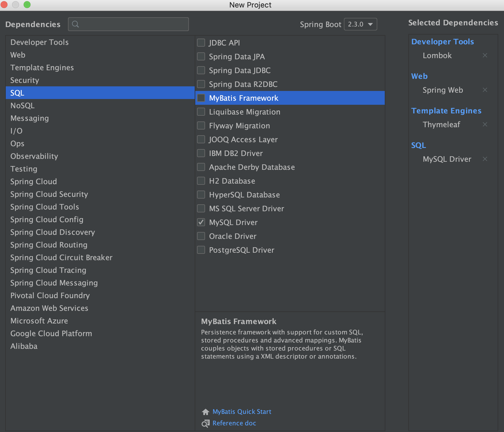Enable H2 Database checkbox
Image resolution: width=504 pixels, height=432 pixels.
click(x=201, y=181)
